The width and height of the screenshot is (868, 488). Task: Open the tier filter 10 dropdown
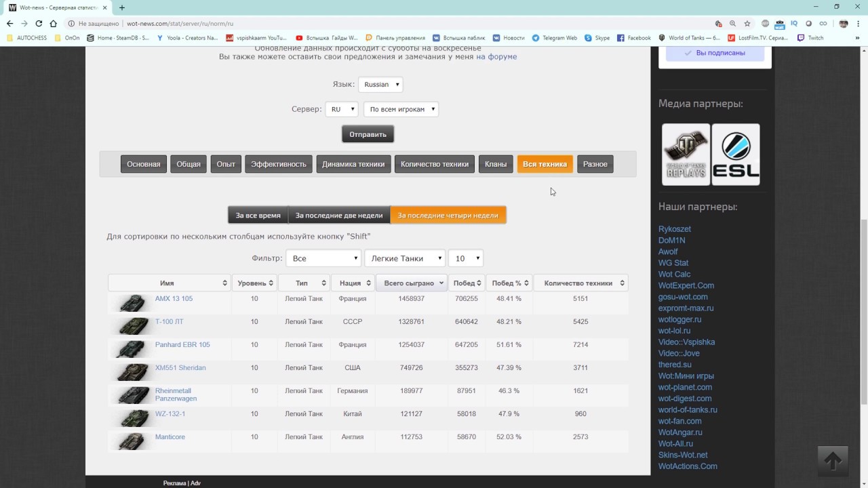[466, 258]
